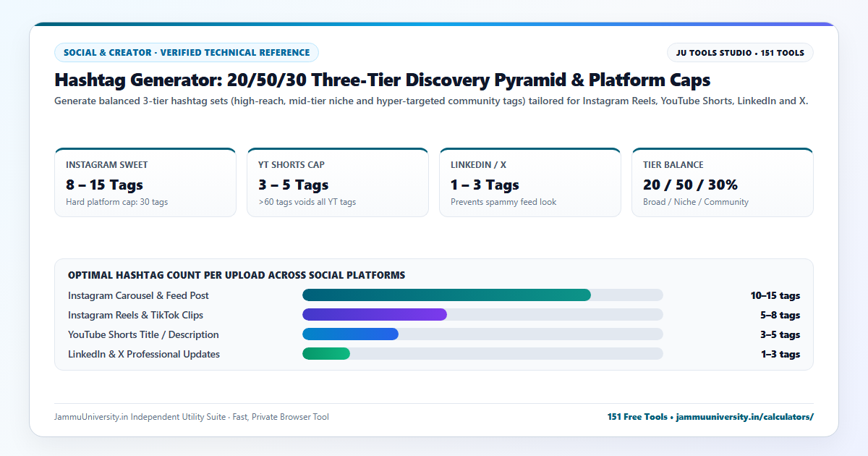Select the 'YT SHORTS CAP' card label
Image resolution: width=868 pixels, height=456 pixels.
pyautogui.click(x=292, y=165)
